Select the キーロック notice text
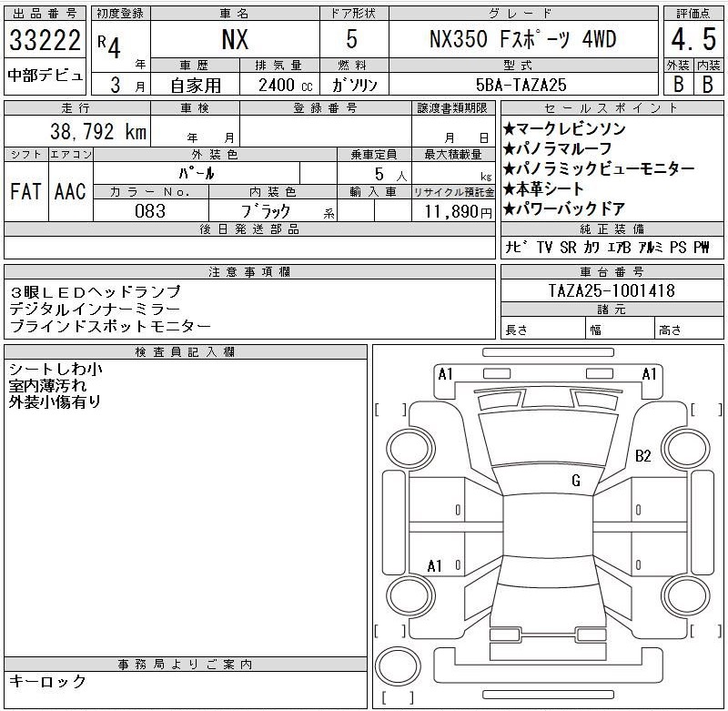Viewport: 728px width, 711px height. (x=47, y=681)
